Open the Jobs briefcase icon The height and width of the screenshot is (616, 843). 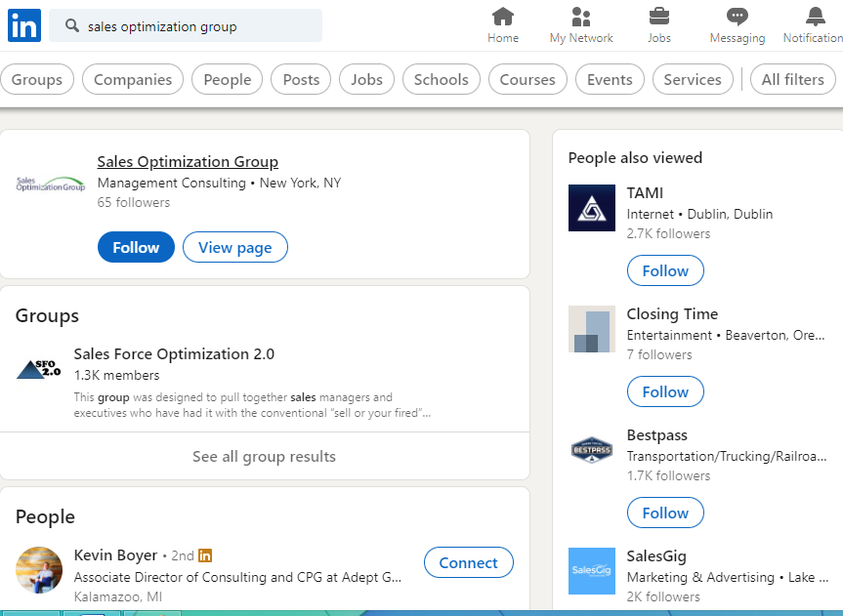pyautogui.click(x=658, y=17)
